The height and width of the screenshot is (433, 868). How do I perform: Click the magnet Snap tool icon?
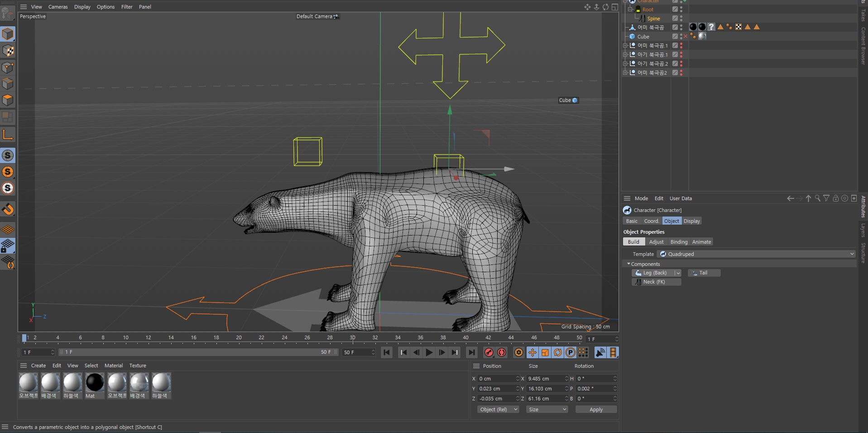pyautogui.click(x=8, y=209)
